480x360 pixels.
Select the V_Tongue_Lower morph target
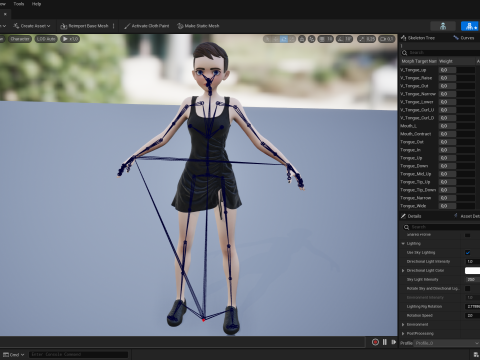417,102
